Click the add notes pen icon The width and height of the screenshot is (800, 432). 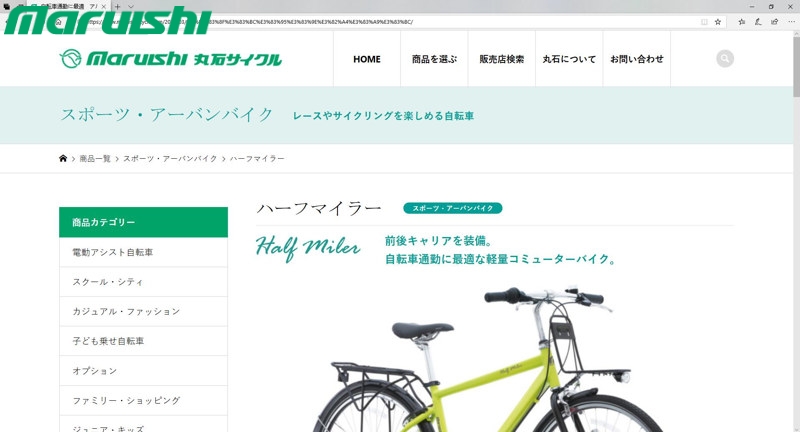point(758,22)
